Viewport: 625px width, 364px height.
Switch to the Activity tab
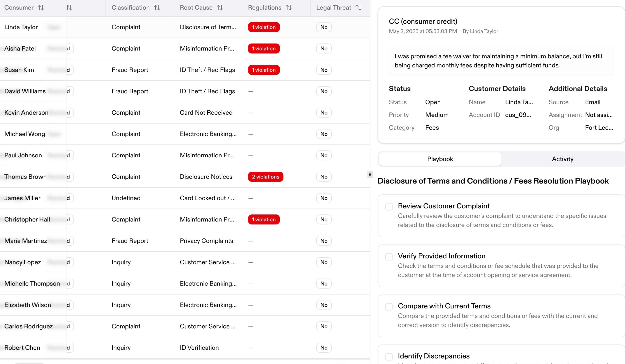point(563,159)
